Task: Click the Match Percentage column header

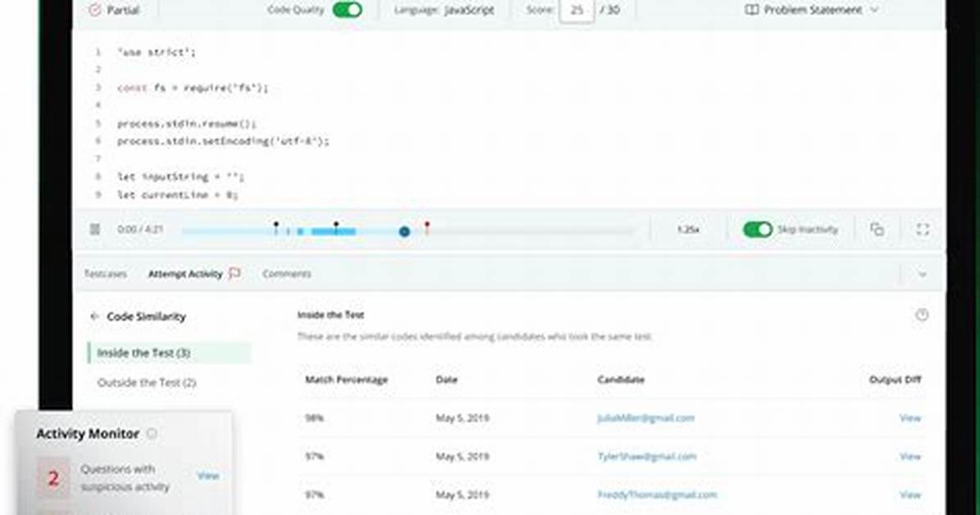Action: [347, 380]
